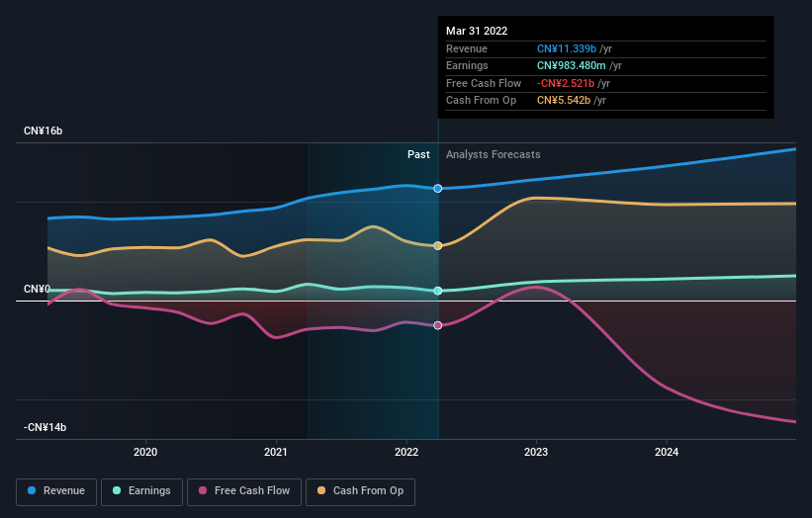Click the 2020 x-axis label

145,452
